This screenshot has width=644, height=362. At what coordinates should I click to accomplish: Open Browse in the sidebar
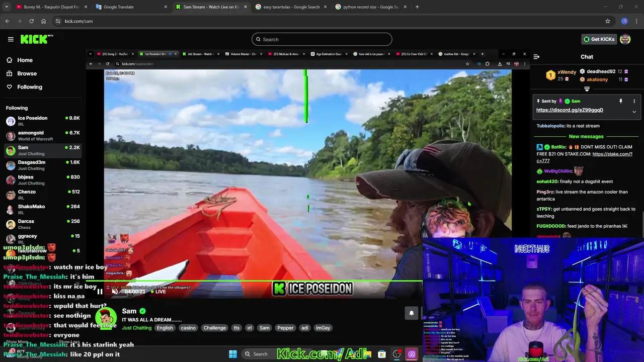coord(27,73)
